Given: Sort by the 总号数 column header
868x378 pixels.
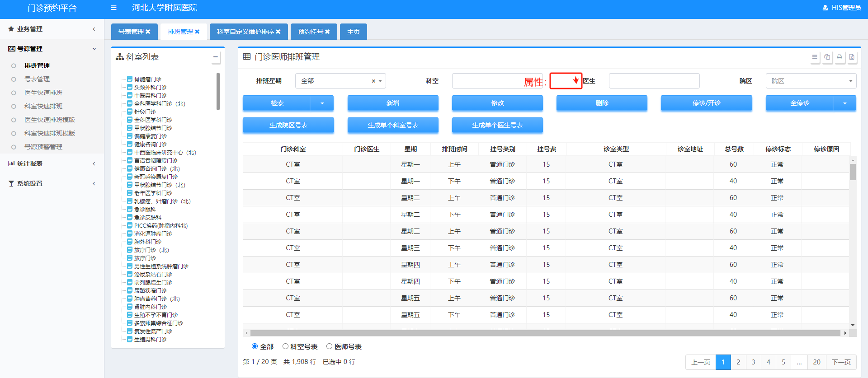Looking at the screenshot, I should pos(734,149).
